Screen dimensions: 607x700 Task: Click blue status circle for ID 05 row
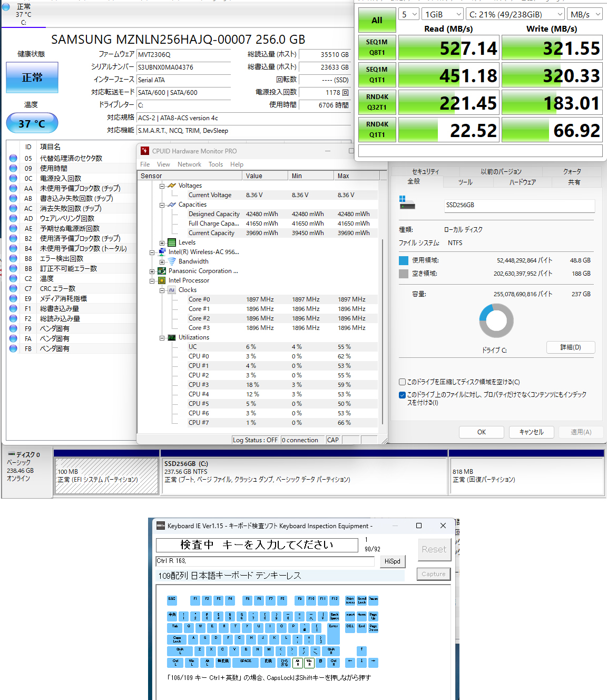click(13, 158)
